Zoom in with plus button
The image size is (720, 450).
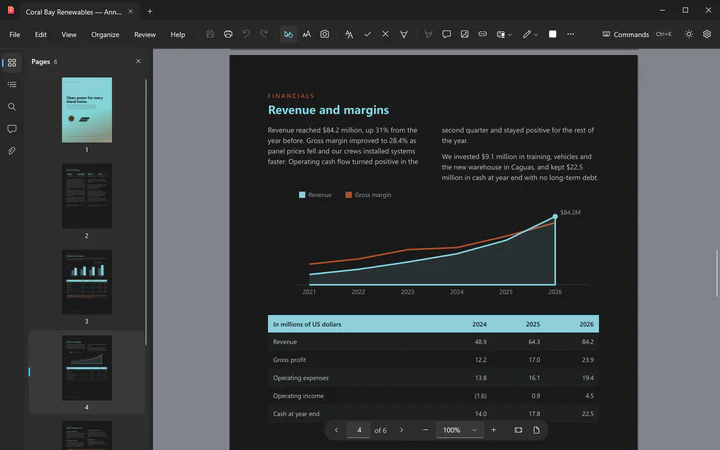click(494, 430)
